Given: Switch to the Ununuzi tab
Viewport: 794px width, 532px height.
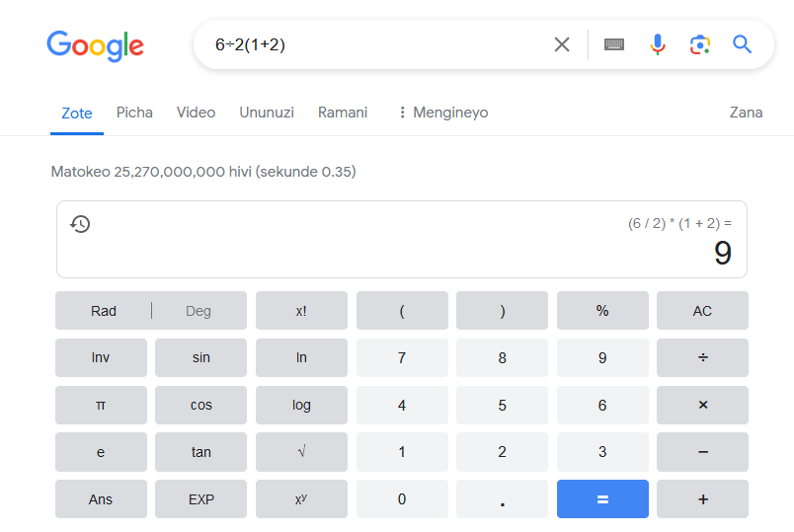Looking at the screenshot, I should click(x=267, y=113).
